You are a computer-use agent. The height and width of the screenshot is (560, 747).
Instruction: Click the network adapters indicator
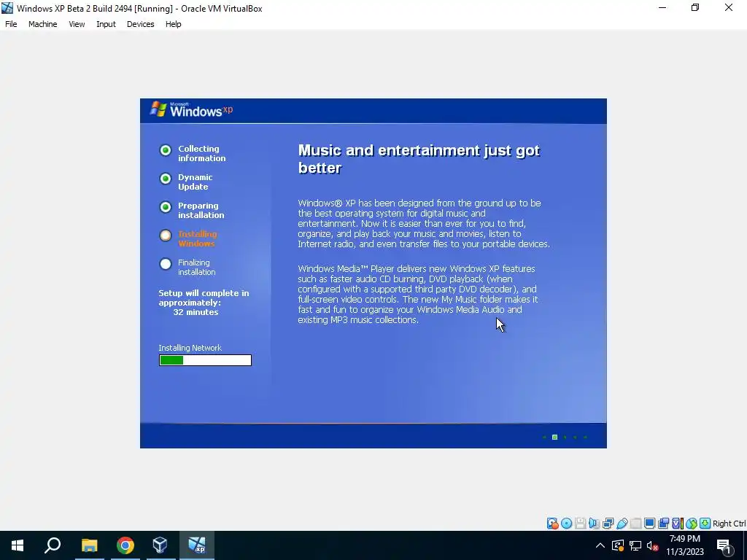click(608, 524)
